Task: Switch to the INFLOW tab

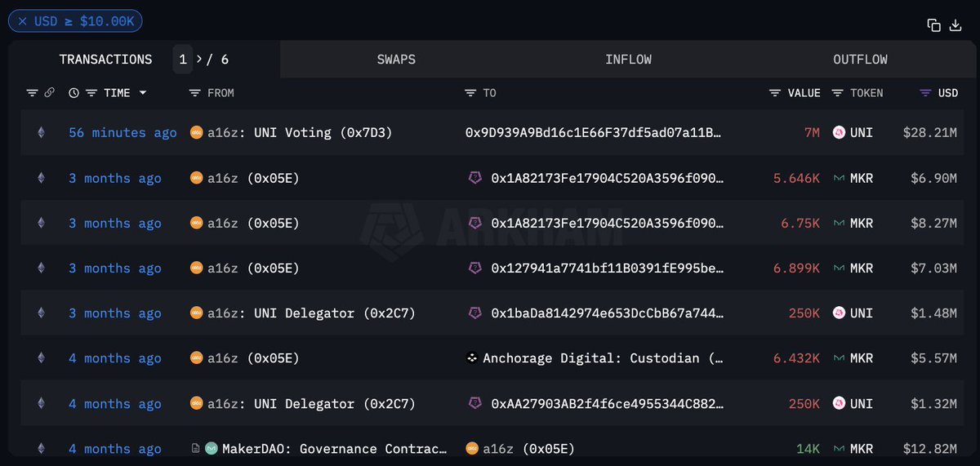Action: click(x=628, y=60)
